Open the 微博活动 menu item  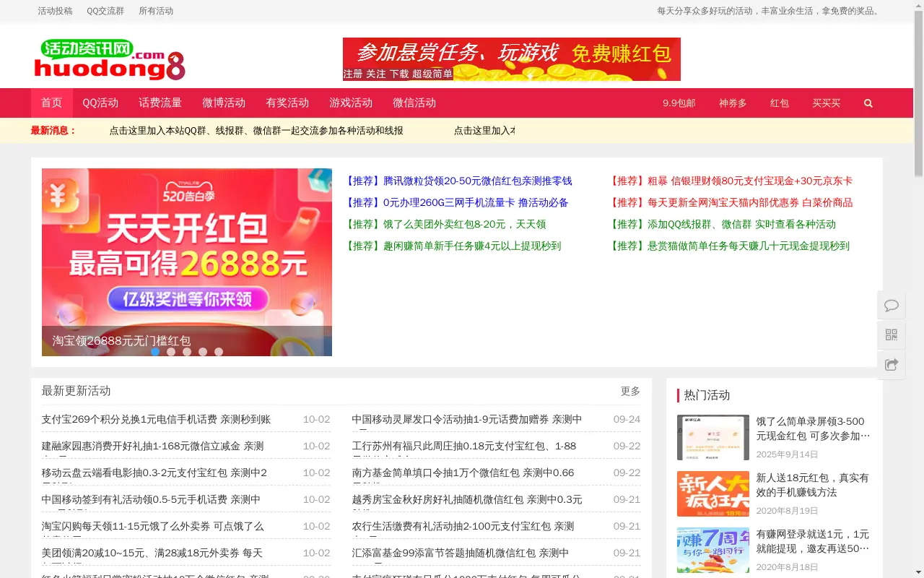point(224,103)
